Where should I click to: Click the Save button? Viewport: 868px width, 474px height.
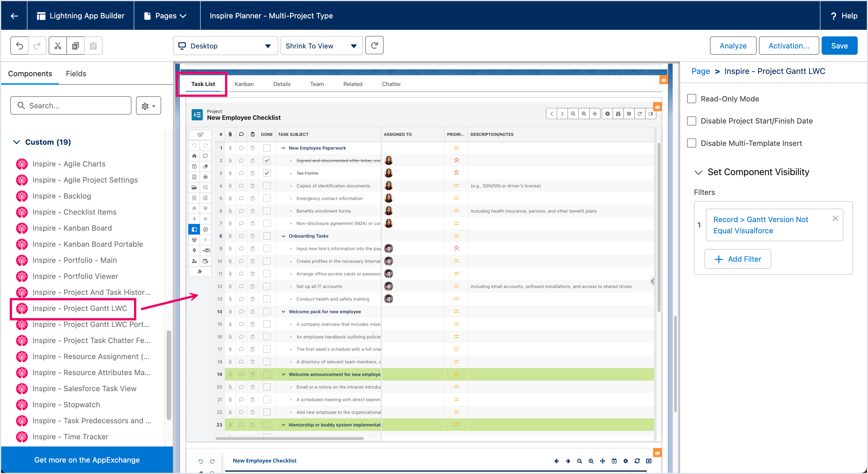pyautogui.click(x=839, y=46)
